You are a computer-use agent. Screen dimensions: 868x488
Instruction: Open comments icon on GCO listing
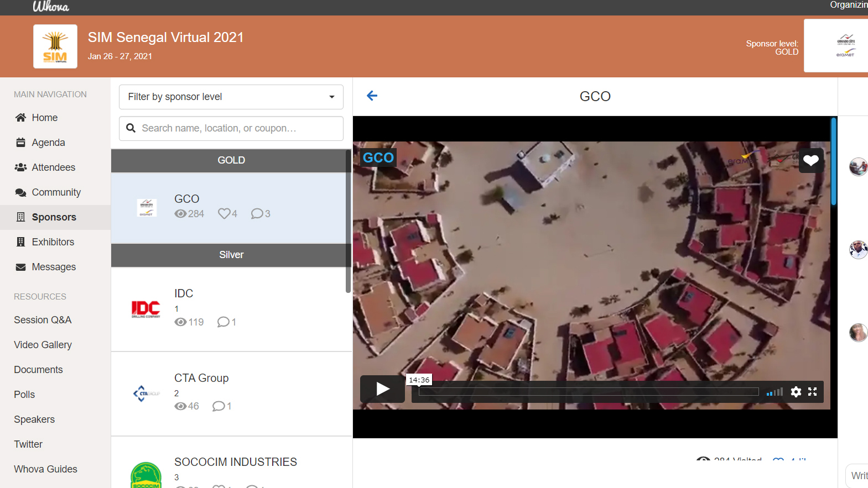click(x=257, y=214)
